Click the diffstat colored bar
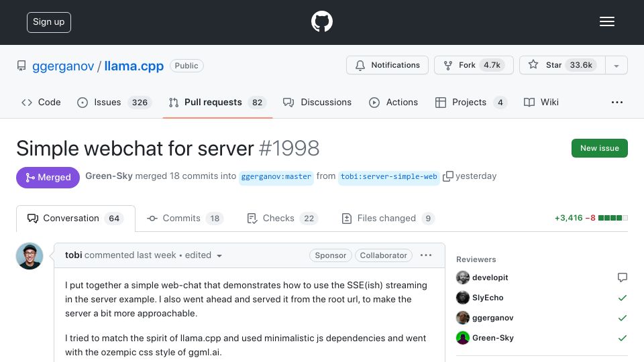 612,218
